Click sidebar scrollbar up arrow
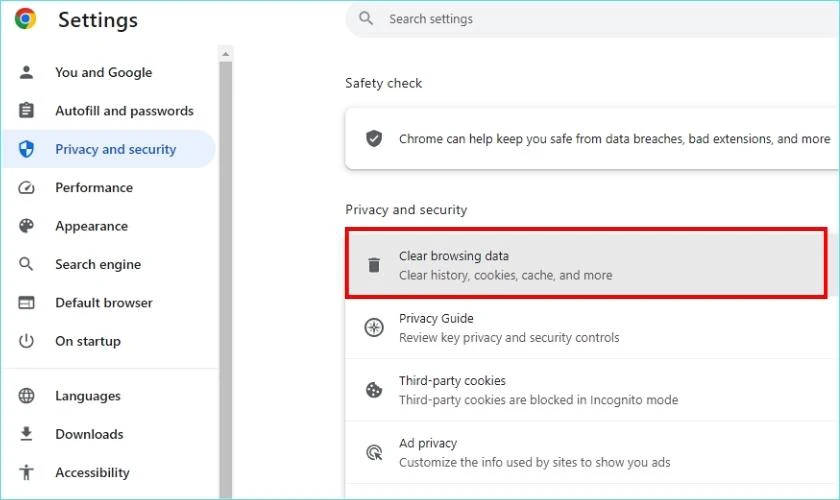The image size is (840, 500). coord(226,54)
